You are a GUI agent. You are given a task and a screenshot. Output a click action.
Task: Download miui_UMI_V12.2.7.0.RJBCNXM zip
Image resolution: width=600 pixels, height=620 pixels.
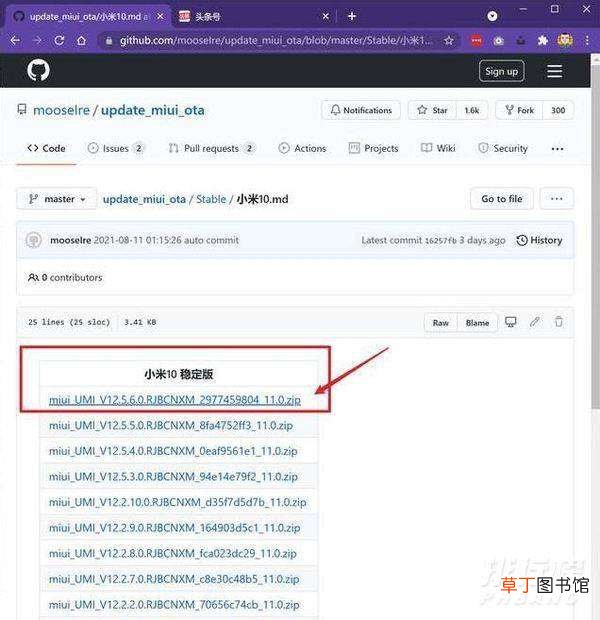[174, 579]
